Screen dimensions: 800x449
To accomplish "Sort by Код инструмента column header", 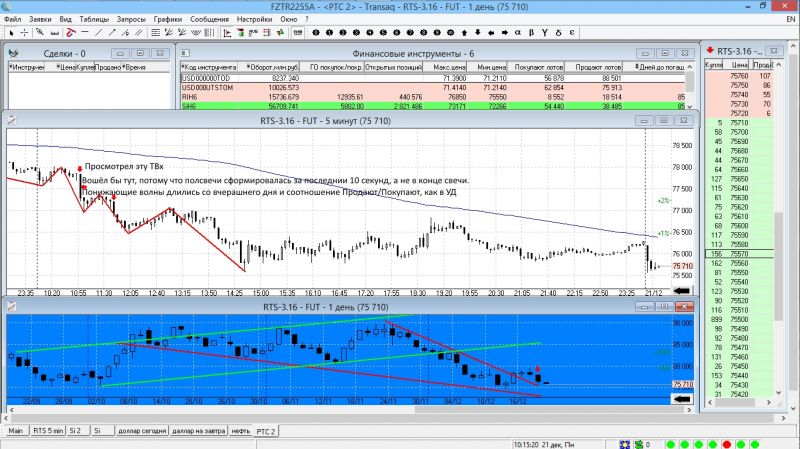I will (x=209, y=67).
